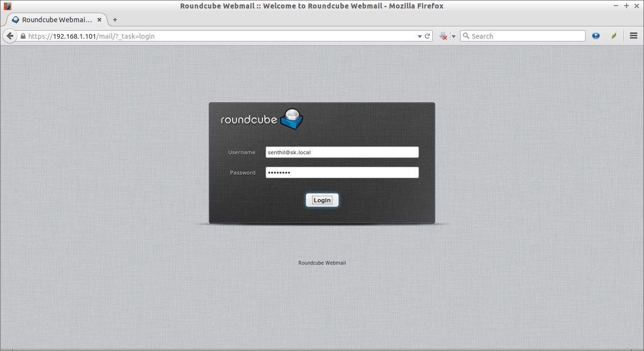Reload the page with the refresh icon
644x351 pixels.
pyautogui.click(x=428, y=36)
